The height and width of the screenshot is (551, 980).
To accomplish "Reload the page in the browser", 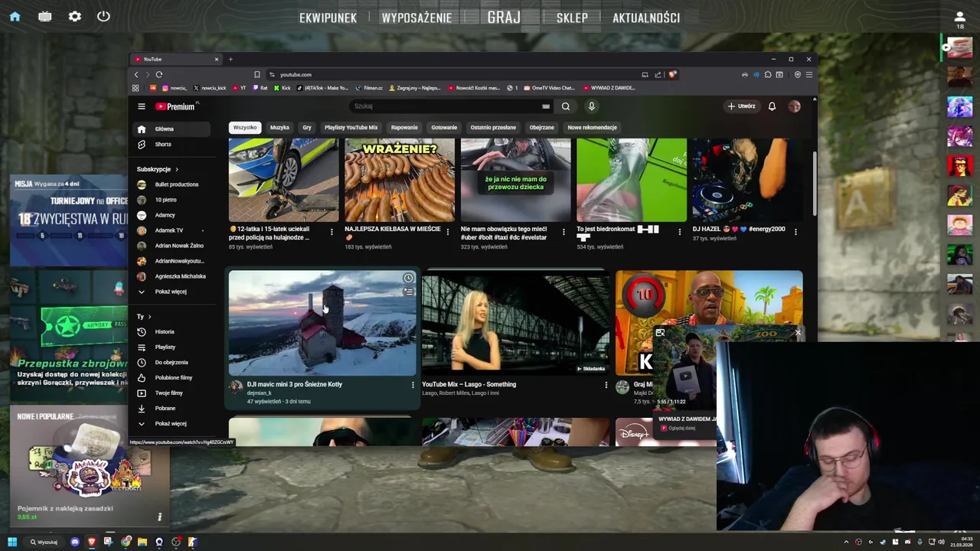I will click(159, 74).
